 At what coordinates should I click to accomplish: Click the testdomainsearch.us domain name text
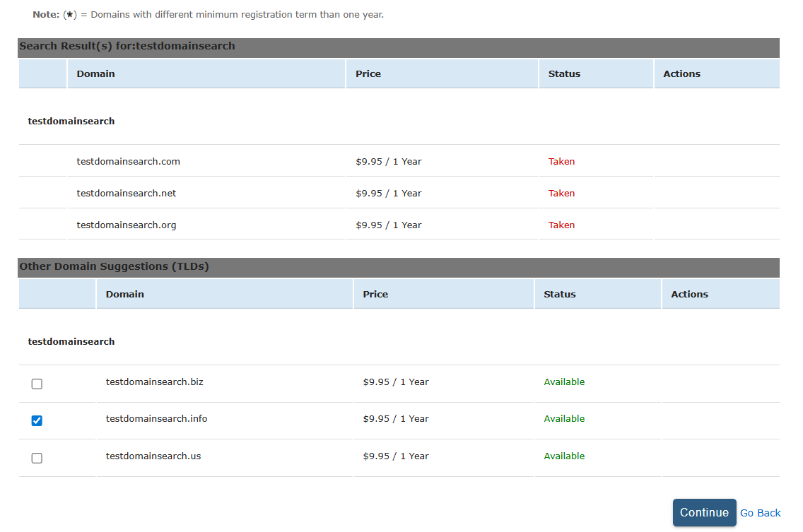(x=153, y=456)
